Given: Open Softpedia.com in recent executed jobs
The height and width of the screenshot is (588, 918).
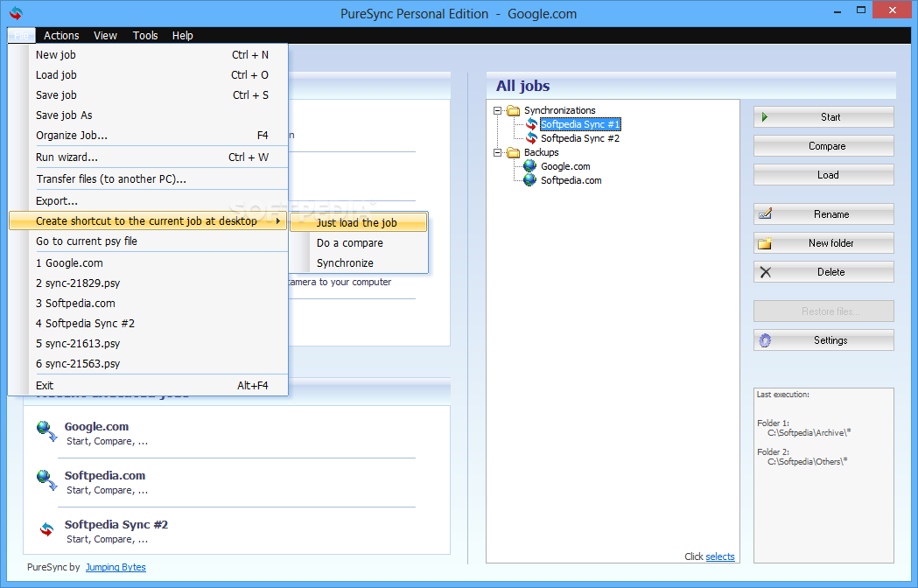Looking at the screenshot, I should pos(104,475).
